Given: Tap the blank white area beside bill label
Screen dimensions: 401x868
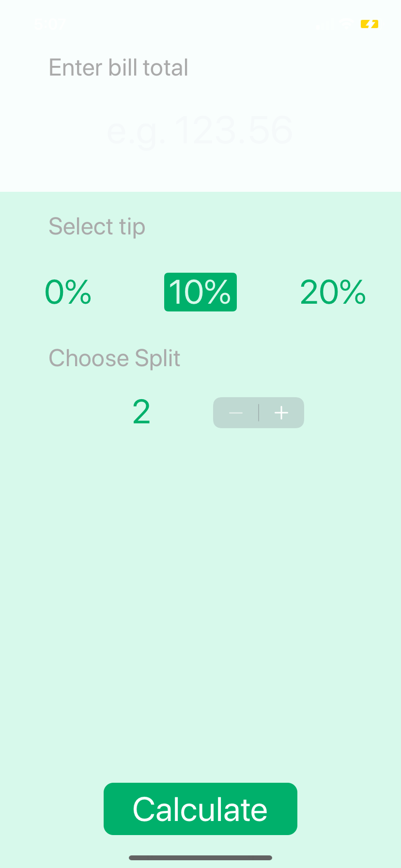Looking at the screenshot, I should (x=291, y=67).
